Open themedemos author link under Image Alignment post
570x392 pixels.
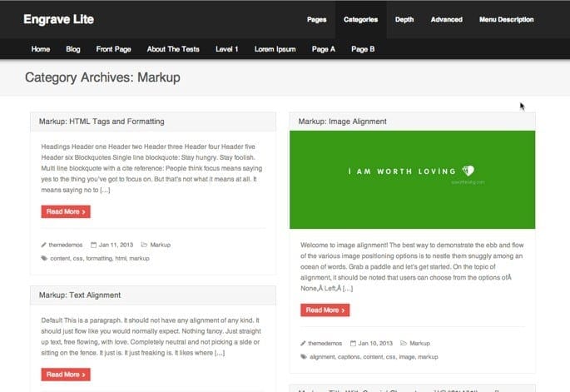[x=325, y=343]
